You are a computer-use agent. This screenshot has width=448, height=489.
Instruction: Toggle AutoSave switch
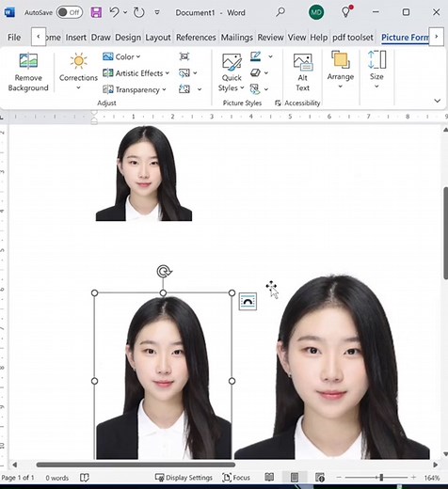pyautogui.click(x=70, y=12)
